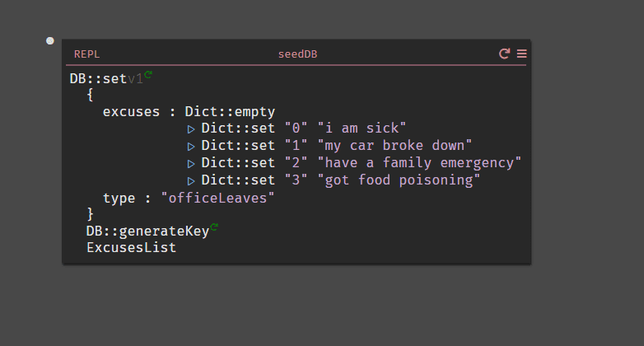Edit the "officeLeaves" type value

tap(217, 198)
